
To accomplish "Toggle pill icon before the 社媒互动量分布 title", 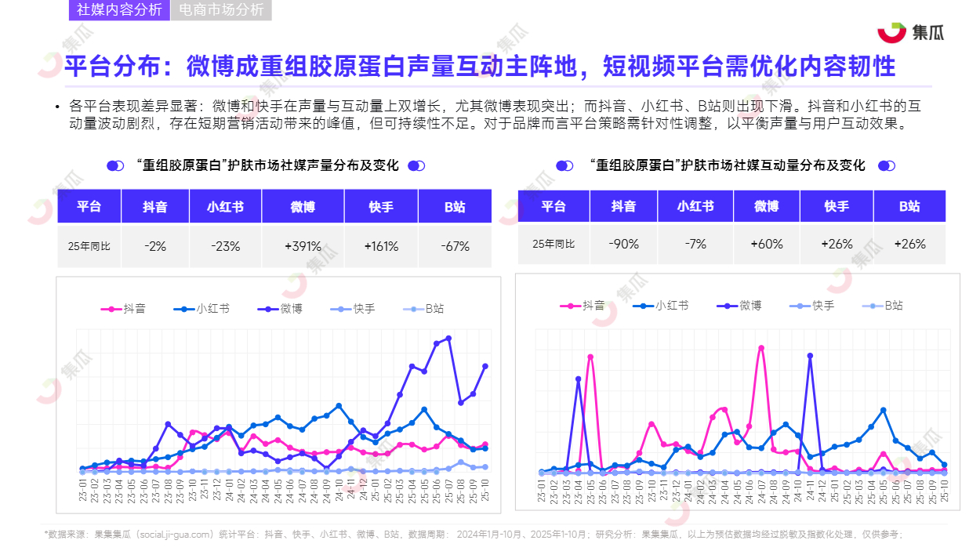I will [564, 165].
